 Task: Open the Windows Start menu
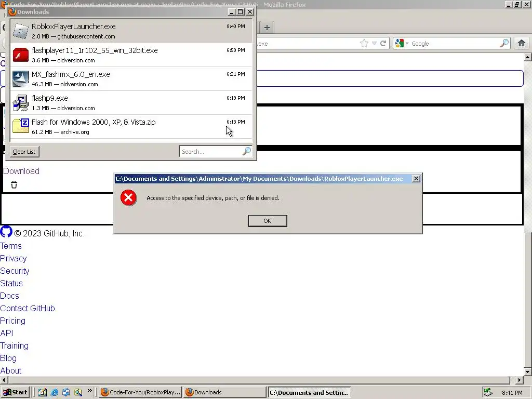15,392
